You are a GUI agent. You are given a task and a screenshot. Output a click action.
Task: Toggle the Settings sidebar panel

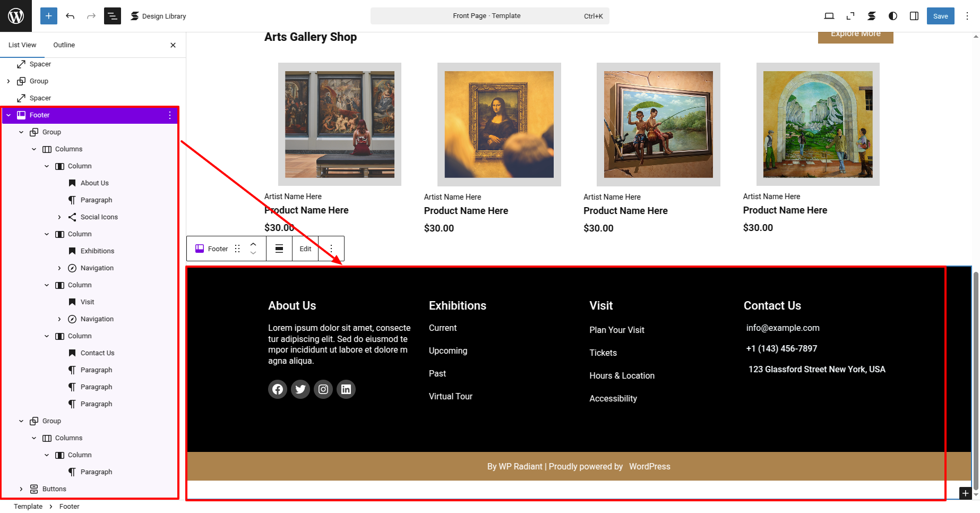(914, 16)
